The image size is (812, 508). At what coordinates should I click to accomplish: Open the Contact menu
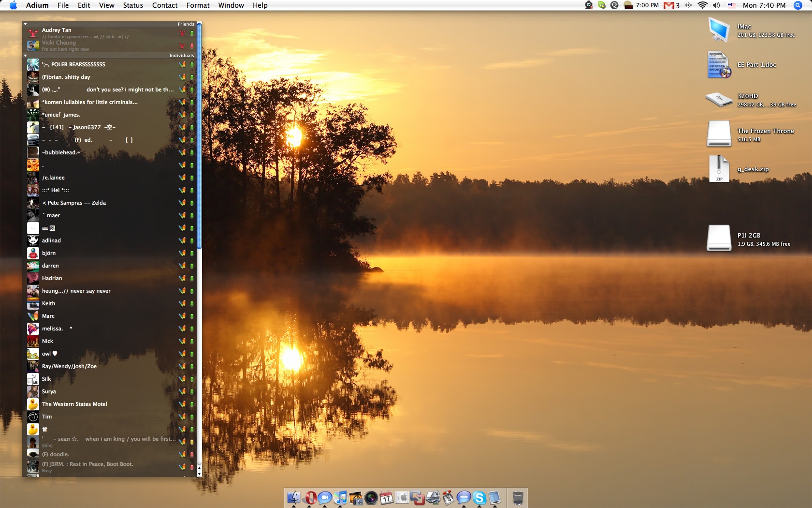(165, 5)
